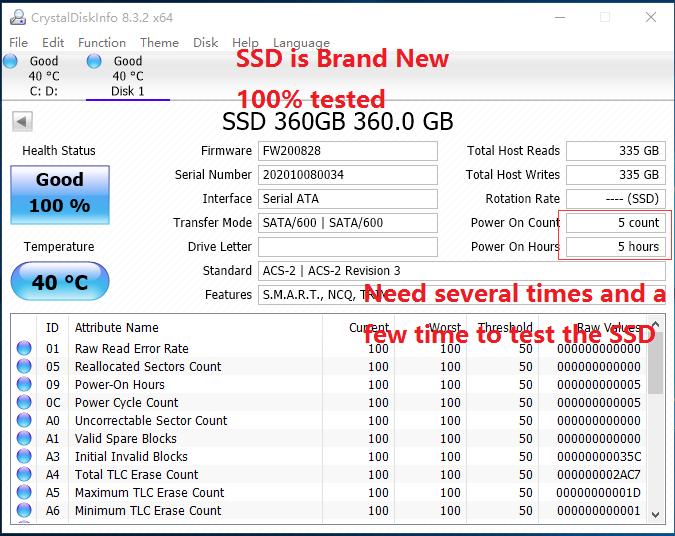The image size is (675, 536).
Task: Select the Disk 1 tab
Action: pyautogui.click(x=128, y=76)
